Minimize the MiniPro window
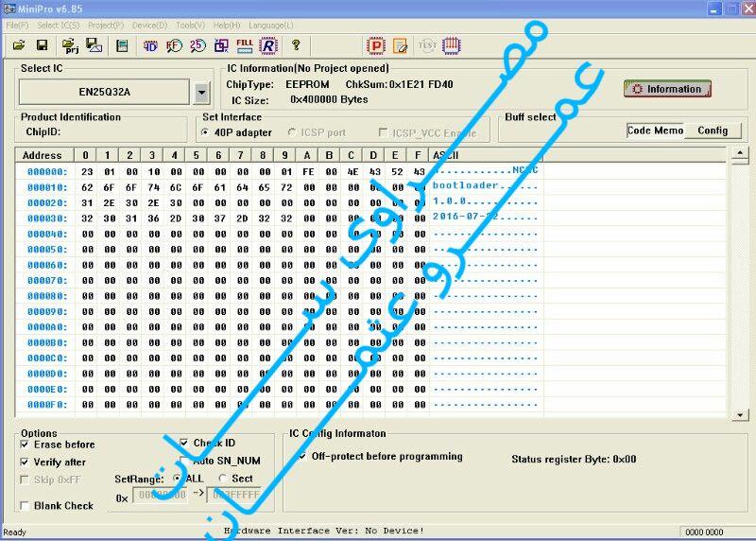Screen dimensions: 756x541 (714, 9)
